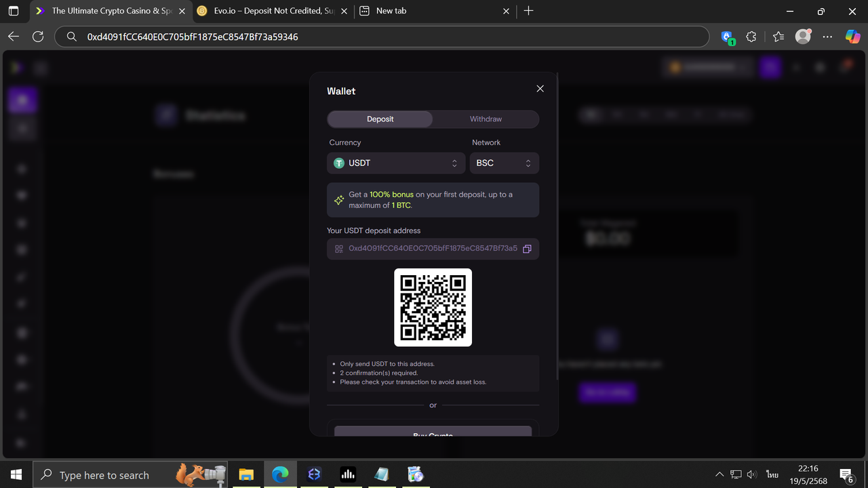Switch the Thai input language indicator
Screen dimensions: 868x488
click(x=772, y=474)
